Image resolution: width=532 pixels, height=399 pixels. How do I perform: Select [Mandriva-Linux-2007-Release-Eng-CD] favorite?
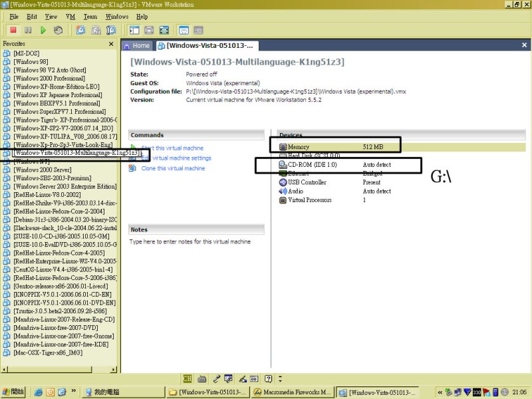[64, 319]
